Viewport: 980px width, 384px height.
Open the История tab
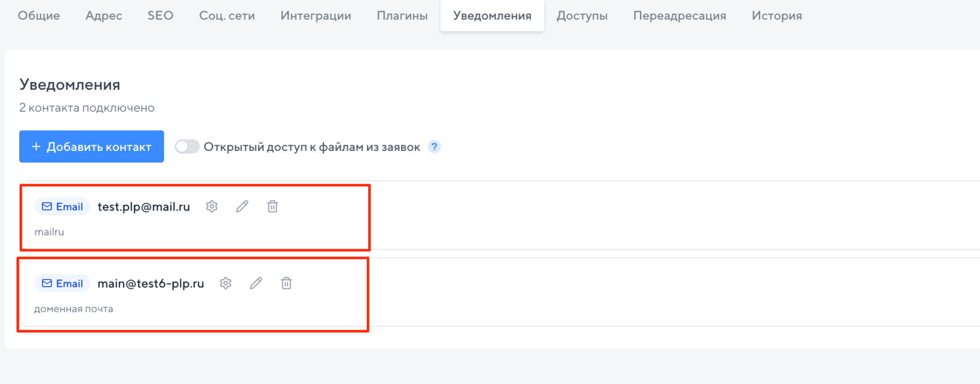(x=777, y=16)
